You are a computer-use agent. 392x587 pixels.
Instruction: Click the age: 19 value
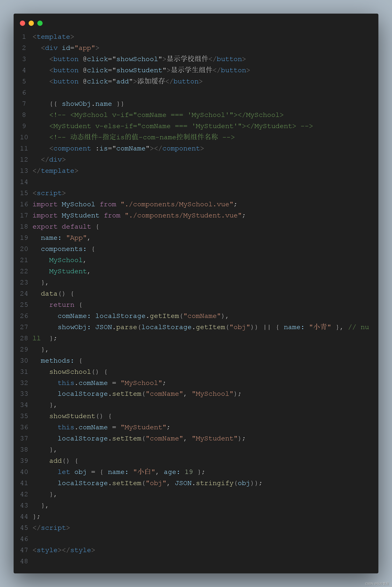(178, 472)
